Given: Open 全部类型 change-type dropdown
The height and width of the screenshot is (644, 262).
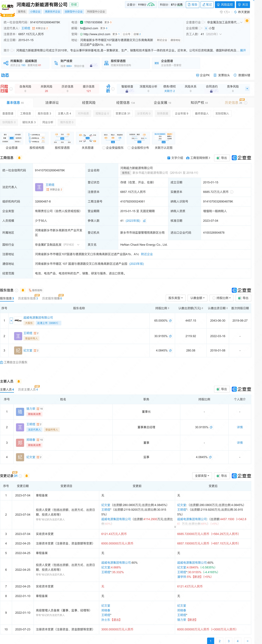Looking at the screenshot, I should [x=202, y=476].
